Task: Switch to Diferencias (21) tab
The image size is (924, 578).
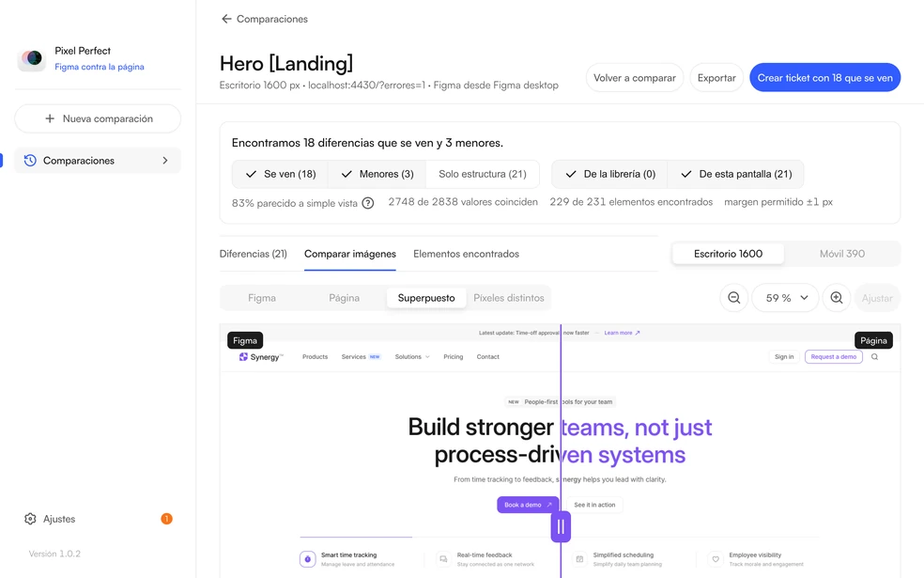Action: [253, 254]
